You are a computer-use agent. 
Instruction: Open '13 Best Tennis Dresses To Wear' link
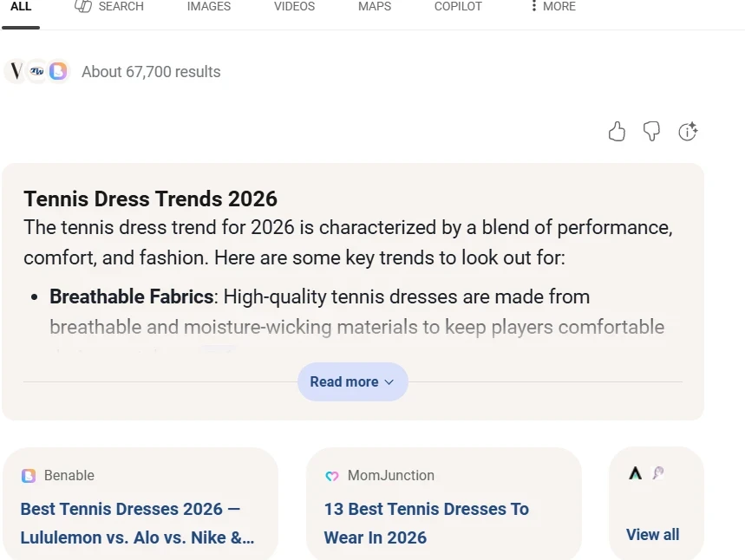pyautogui.click(x=426, y=523)
